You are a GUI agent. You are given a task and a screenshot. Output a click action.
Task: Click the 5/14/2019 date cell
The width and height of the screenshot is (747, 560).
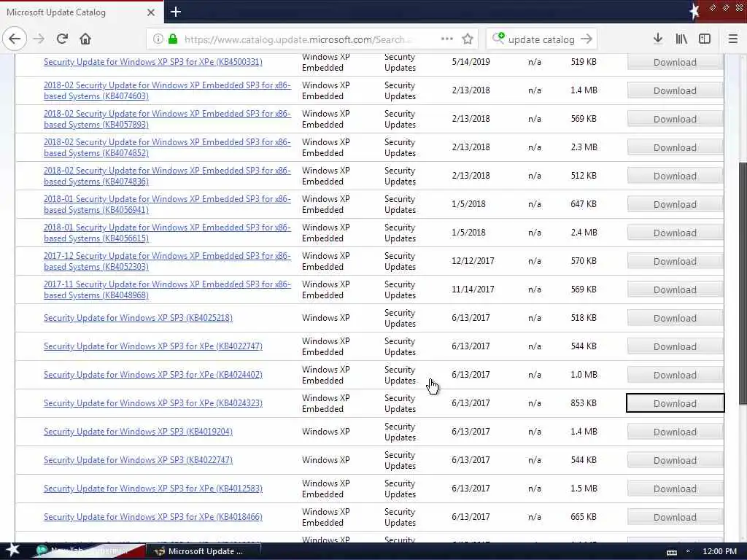pos(471,62)
